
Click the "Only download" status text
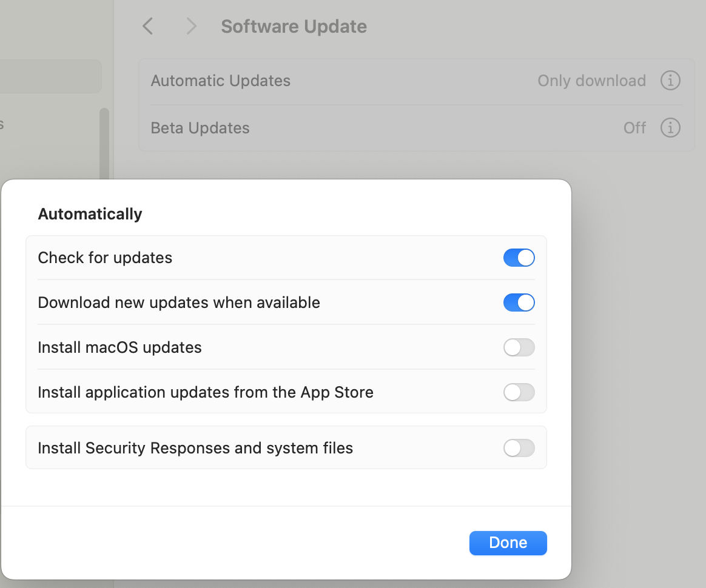coord(591,81)
